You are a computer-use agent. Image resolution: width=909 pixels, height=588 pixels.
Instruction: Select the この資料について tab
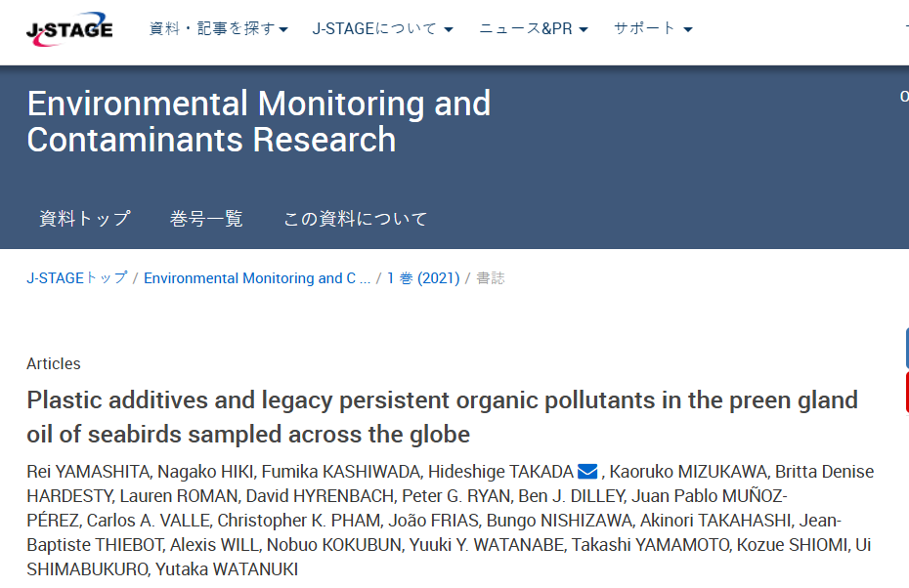(356, 219)
